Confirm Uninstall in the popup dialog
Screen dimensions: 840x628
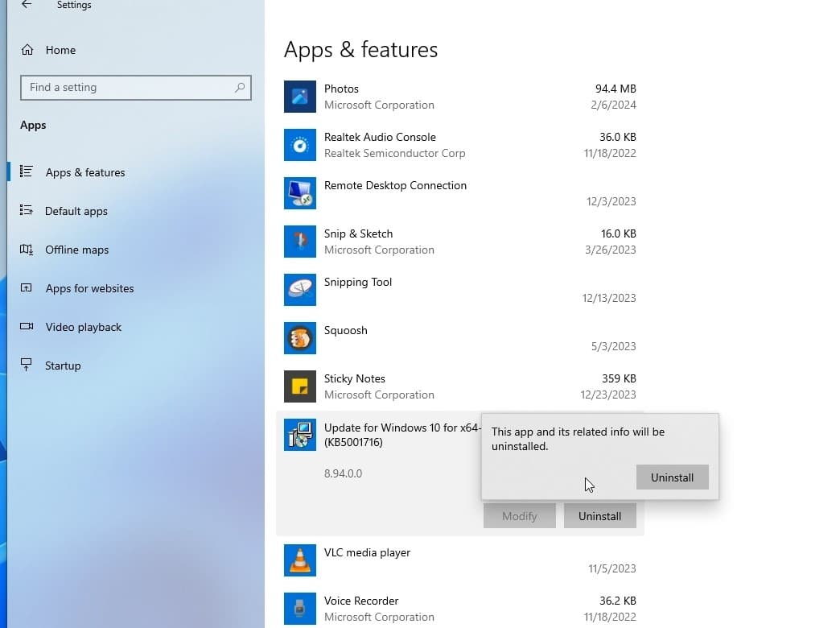coord(673,477)
